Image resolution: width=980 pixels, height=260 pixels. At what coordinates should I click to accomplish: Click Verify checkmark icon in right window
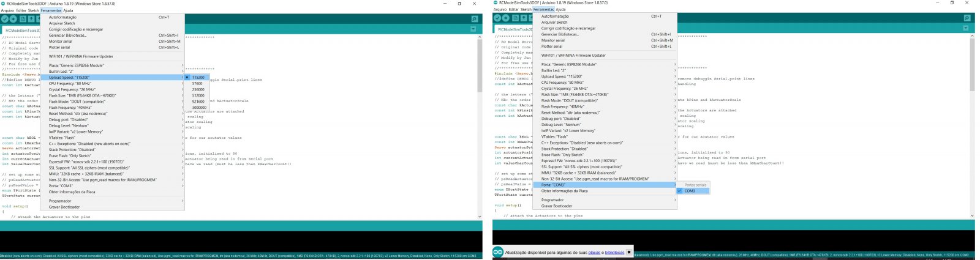(497, 18)
